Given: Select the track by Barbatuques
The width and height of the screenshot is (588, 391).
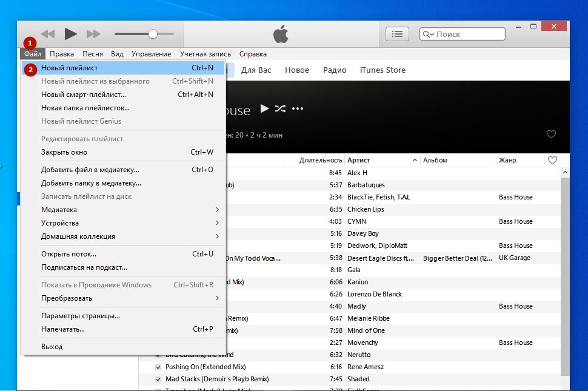Looking at the screenshot, I should click(393, 185).
